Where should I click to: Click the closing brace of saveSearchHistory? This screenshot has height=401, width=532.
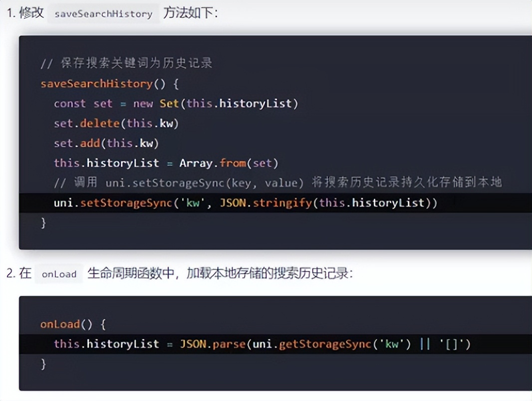[x=43, y=222]
